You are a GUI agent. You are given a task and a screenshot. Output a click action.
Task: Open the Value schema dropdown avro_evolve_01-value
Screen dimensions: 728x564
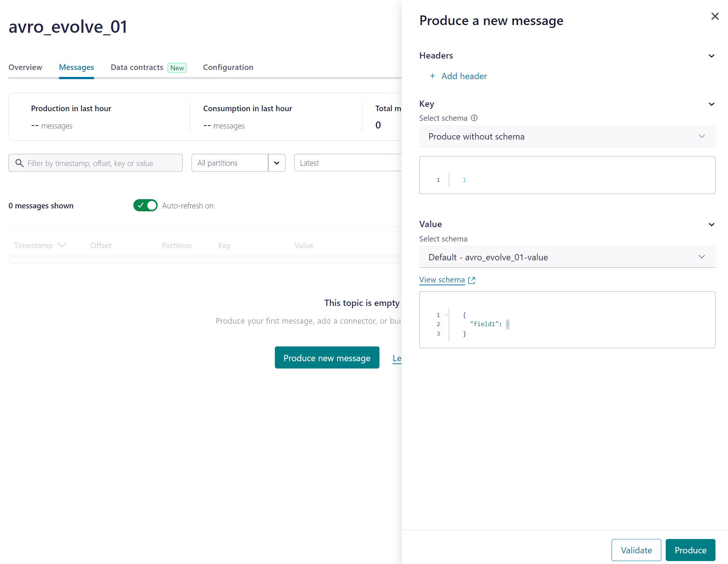click(x=567, y=257)
